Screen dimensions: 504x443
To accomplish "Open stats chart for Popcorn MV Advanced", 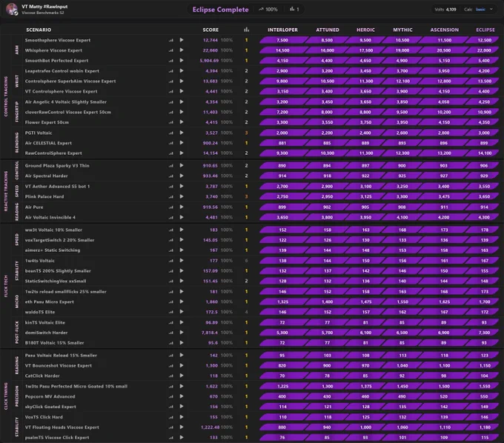I will click(x=170, y=397).
